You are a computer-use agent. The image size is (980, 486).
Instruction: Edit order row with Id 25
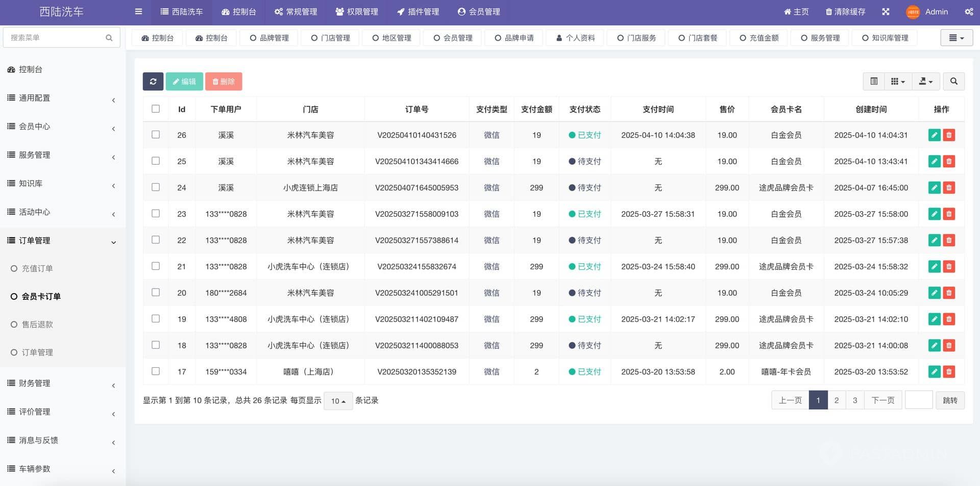point(934,161)
